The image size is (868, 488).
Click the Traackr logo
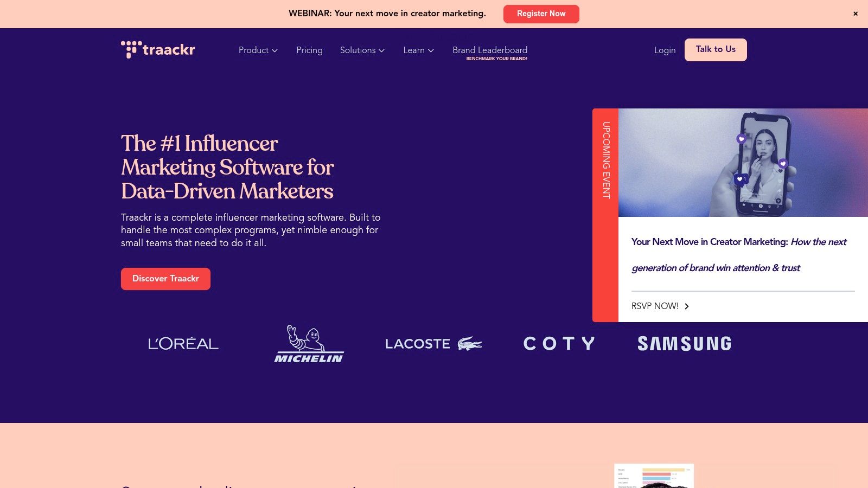pos(158,50)
